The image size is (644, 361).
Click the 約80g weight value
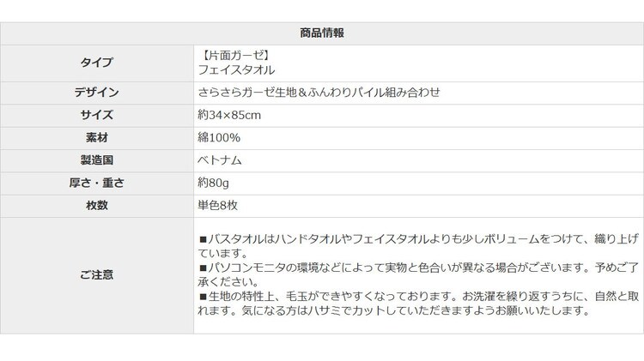[215, 182]
